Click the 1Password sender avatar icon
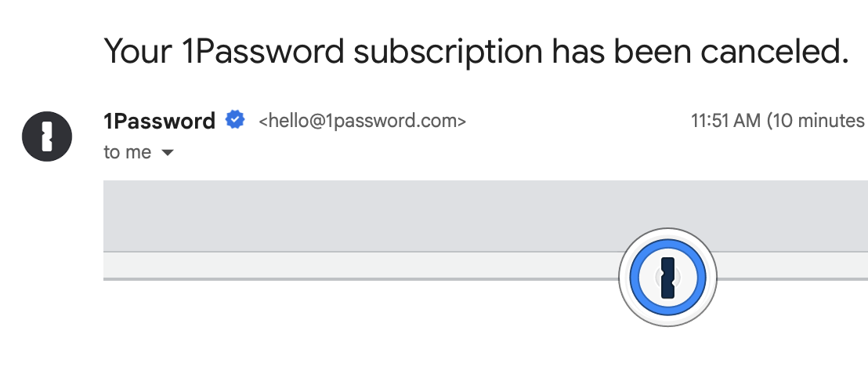Screen dimensions: 868x378 pos(47,136)
